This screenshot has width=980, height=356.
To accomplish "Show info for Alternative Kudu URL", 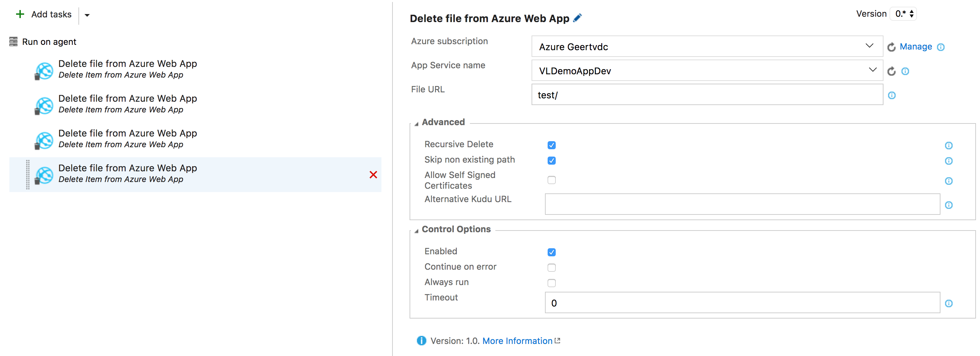I will pyautogui.click(x=948, y=205).
